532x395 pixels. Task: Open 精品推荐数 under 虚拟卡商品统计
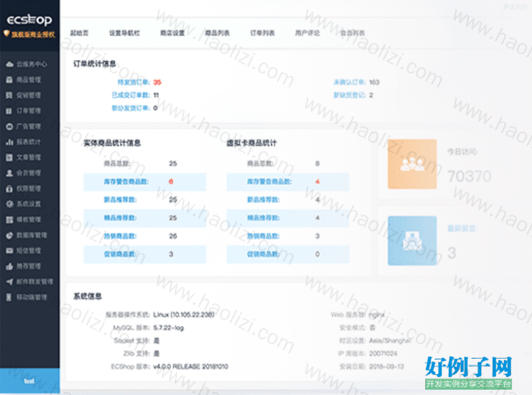[x=263, y=218]
